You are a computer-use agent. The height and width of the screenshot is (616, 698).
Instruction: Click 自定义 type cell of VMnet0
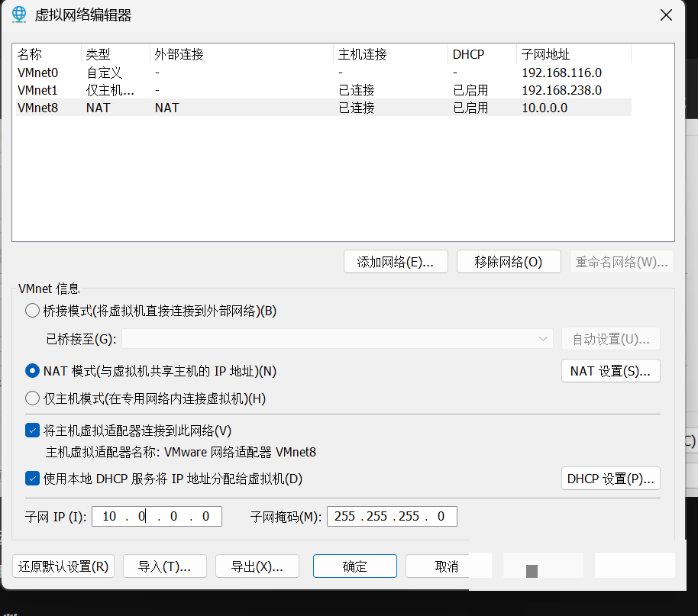point(104,73)
